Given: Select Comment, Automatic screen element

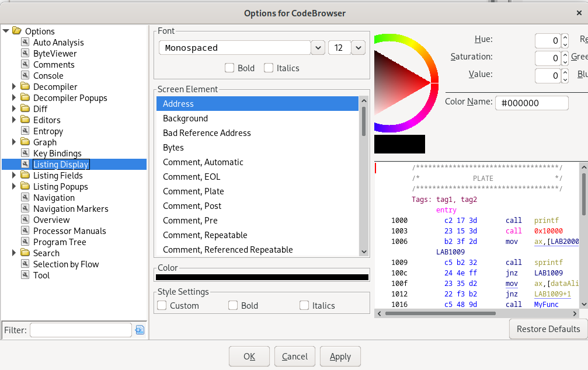Looking at the screenshot, I should click(x=258, y=162).
